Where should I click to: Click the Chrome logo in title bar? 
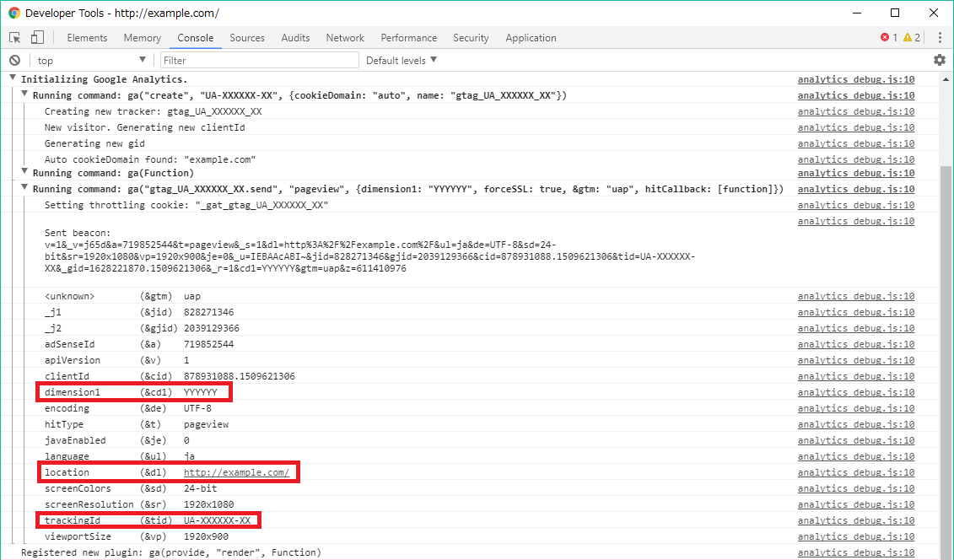pyautogui.click(x=14, y=13)
